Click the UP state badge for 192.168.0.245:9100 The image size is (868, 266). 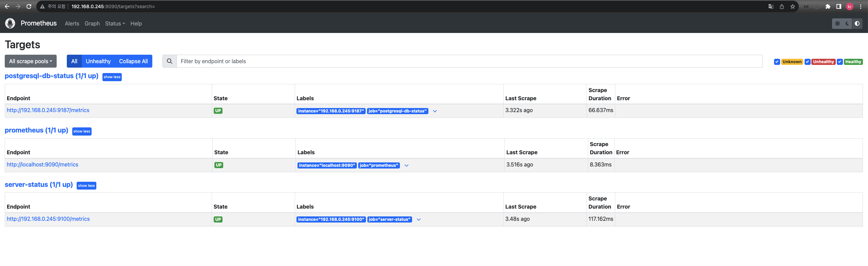pyautogui.click(x=218, y=219)
